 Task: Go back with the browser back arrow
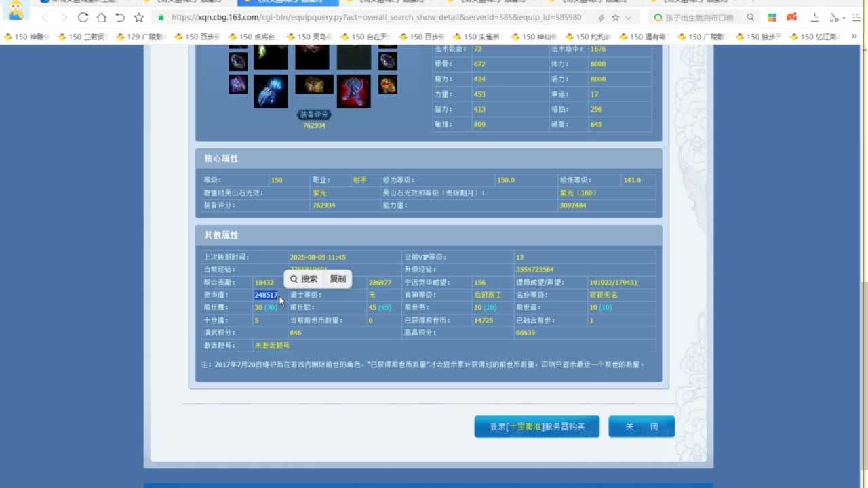click(45, 17)
